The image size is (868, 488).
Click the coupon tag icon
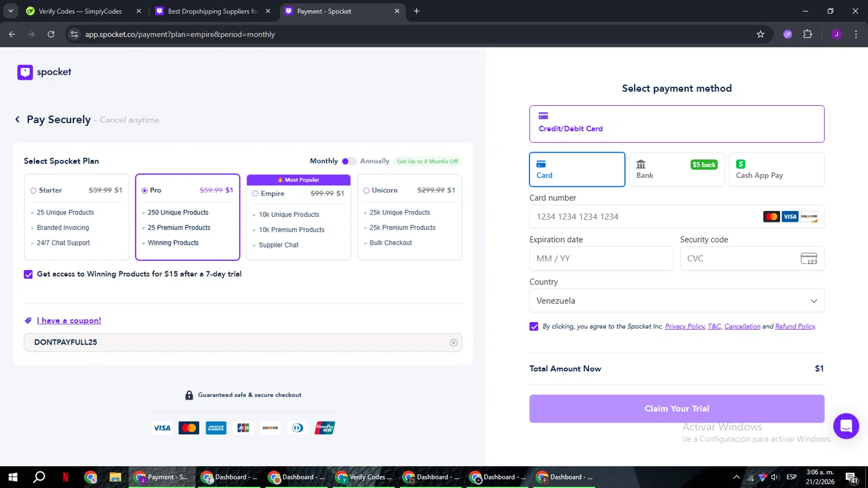pos(28,321)
